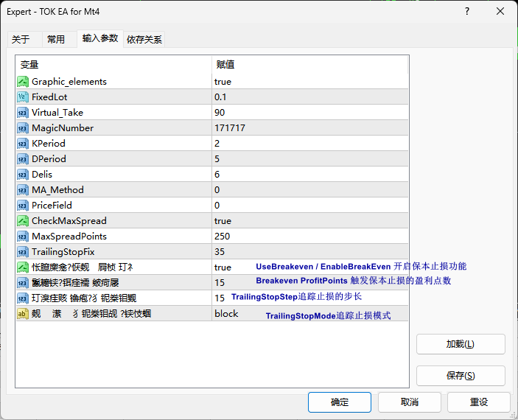Select the 输入参数 tab
This screenshot has height=420, width=518.
[100, 38]
